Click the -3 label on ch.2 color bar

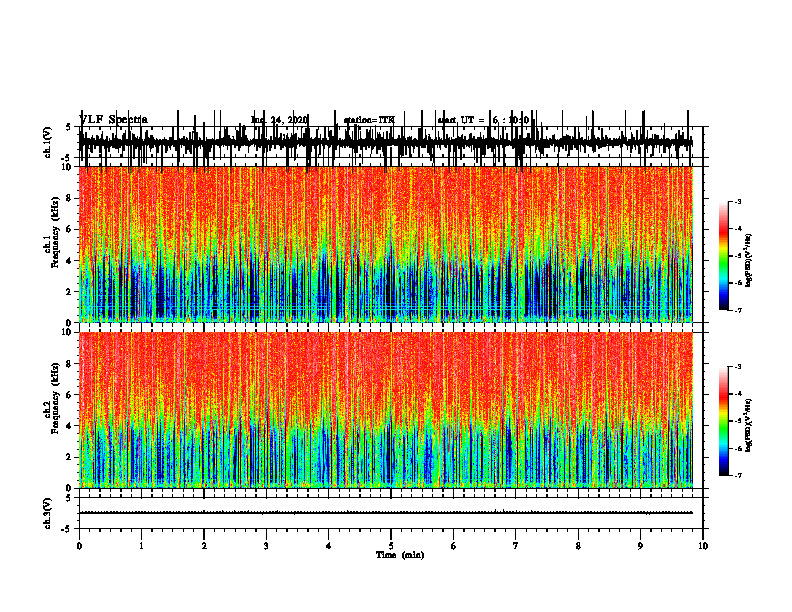coord(737,367)
